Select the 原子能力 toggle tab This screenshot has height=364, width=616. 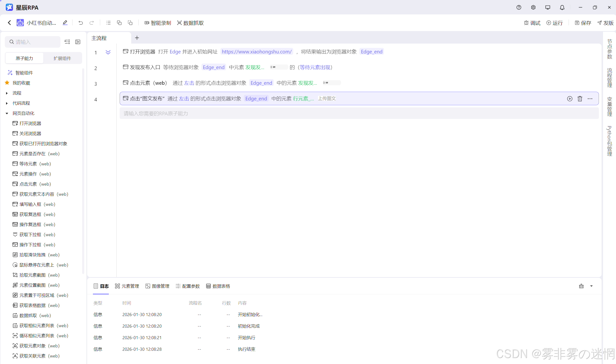[24, 58]
